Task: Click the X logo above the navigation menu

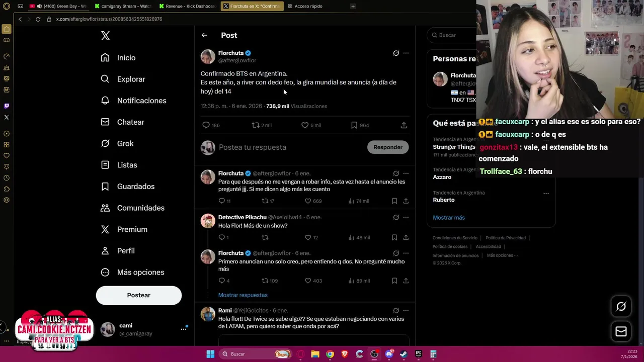Action: point(105,36)
